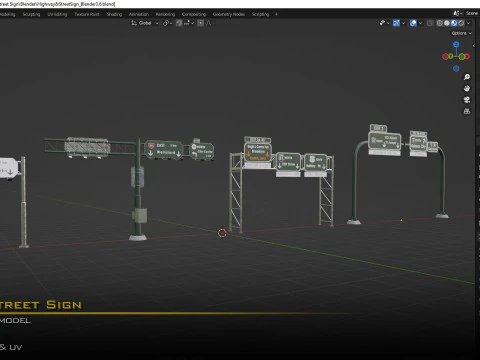Screen dimensions: 480x360
Task: Expand the overlays options dropdown arrow
Action: 420,23
